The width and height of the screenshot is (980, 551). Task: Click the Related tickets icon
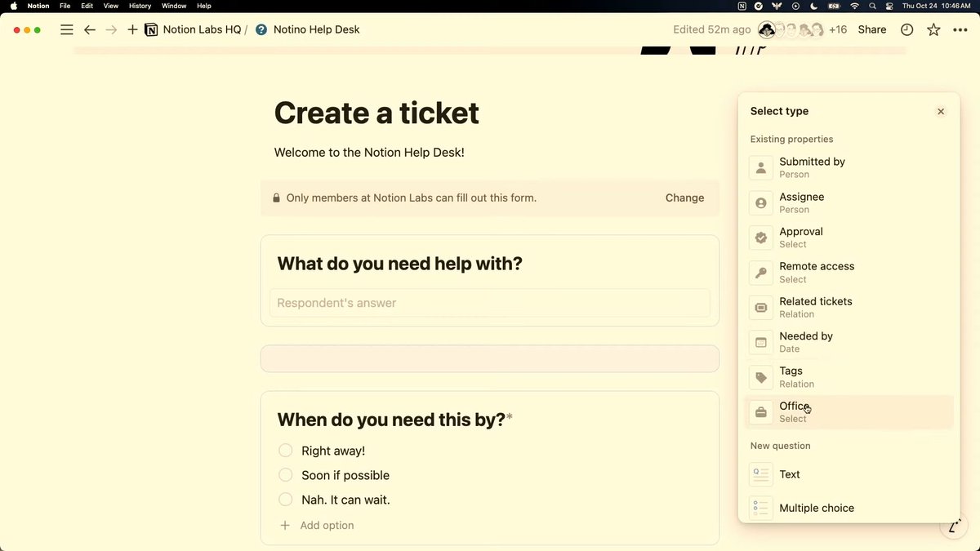pos(761,308)
